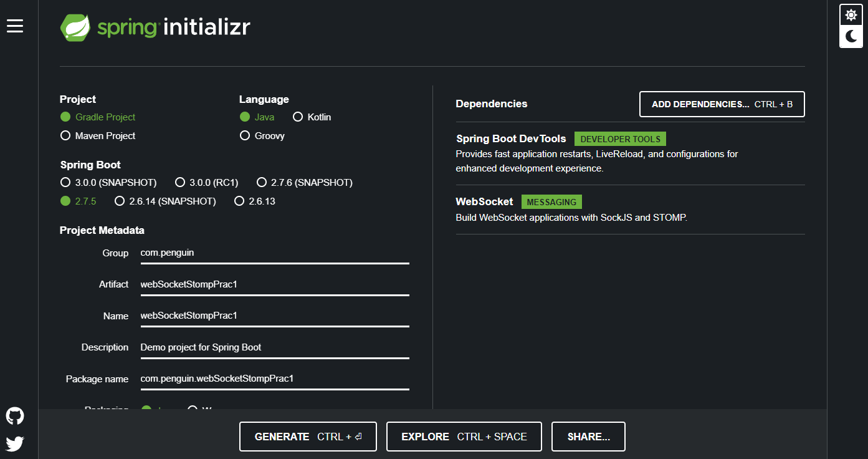This screenshot has height=459, width=868.
Task: Select Spring Boot 2.7.6 (SNAPSHOT)
Action: (304, 183)
